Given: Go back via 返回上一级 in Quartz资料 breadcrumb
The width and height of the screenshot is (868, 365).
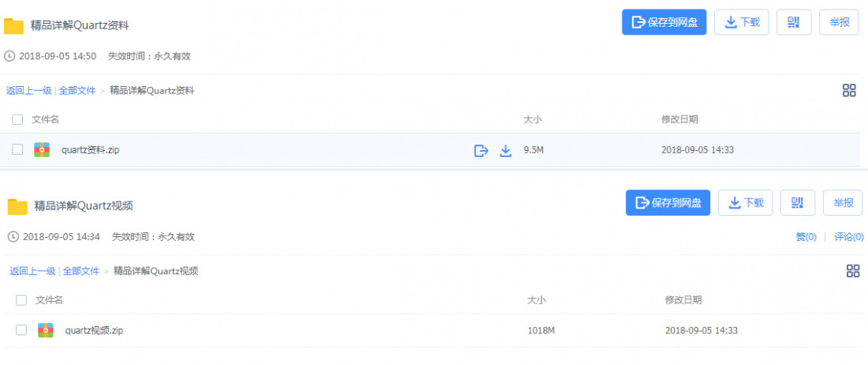Looking at the screenshot, I should [x=28, y=91].
